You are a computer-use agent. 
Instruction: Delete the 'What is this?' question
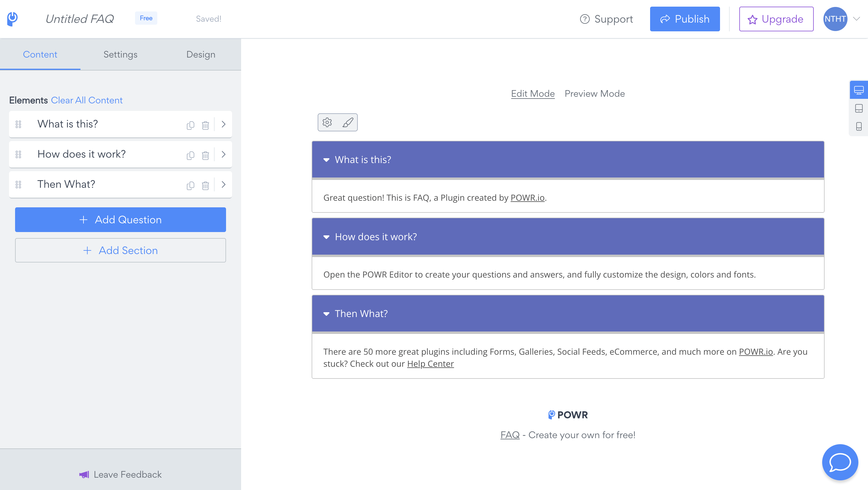205,125
